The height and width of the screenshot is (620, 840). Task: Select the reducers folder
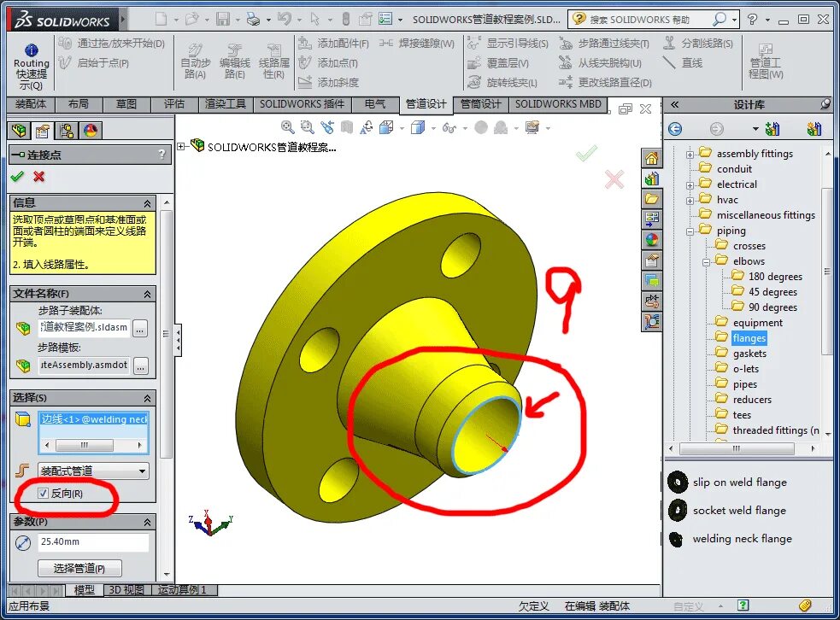(752, 400)
